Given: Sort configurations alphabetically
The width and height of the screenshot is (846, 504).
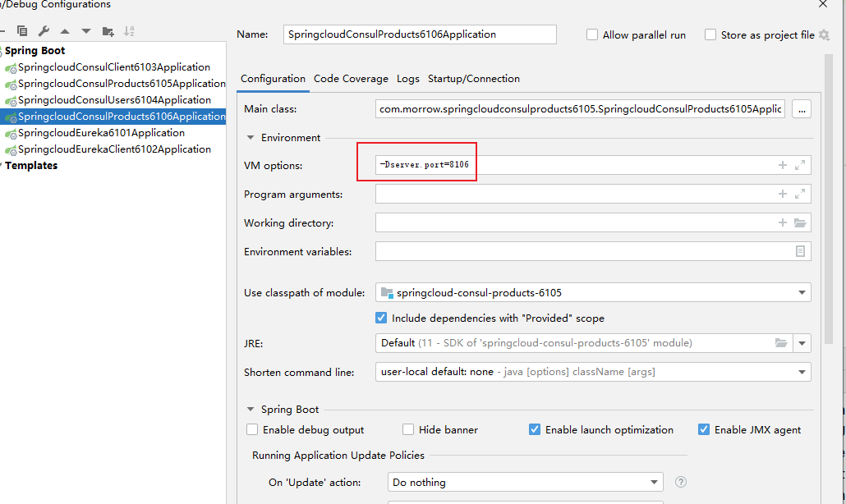Looking at the screenshot, I should coord(129,31).
